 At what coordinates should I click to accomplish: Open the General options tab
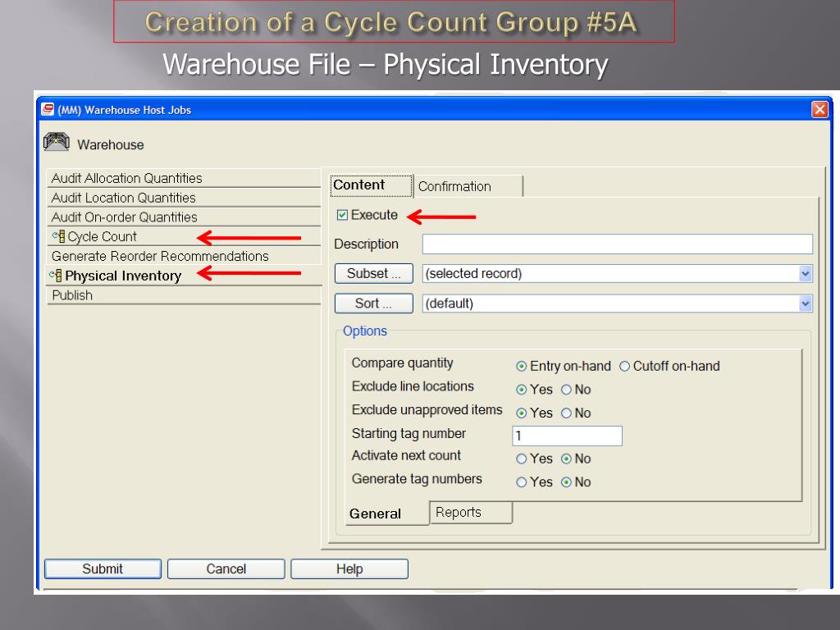click(387, 514)
